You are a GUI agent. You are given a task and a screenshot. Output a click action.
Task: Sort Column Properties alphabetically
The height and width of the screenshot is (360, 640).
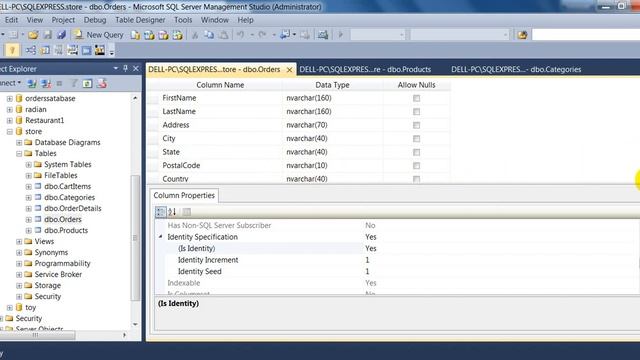click(x=173, y=212)
